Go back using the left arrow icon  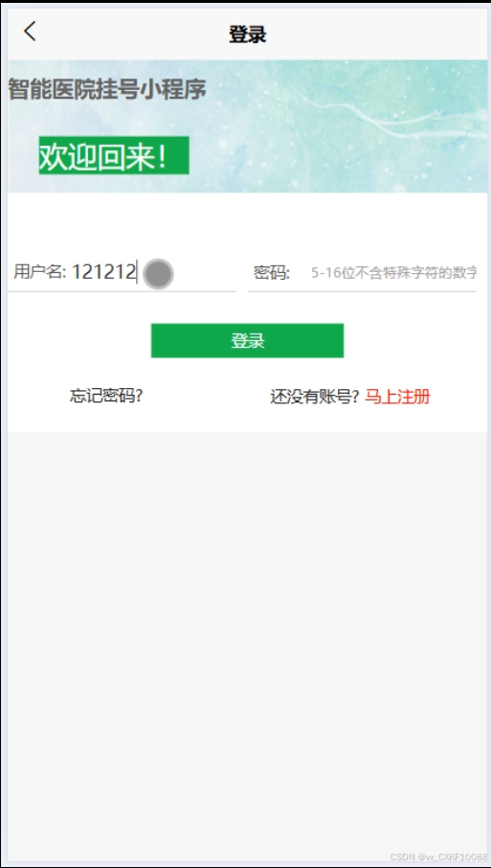30,32
